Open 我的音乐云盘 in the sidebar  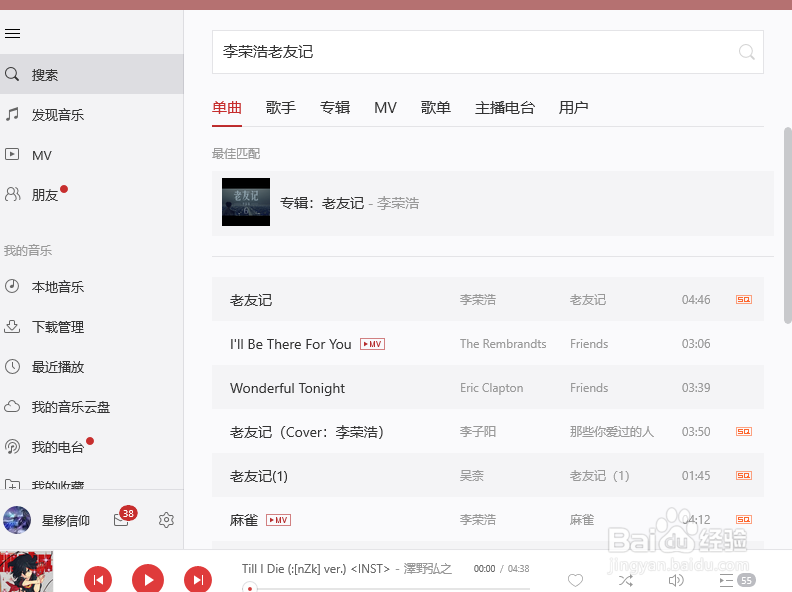(x=91, y=407)
